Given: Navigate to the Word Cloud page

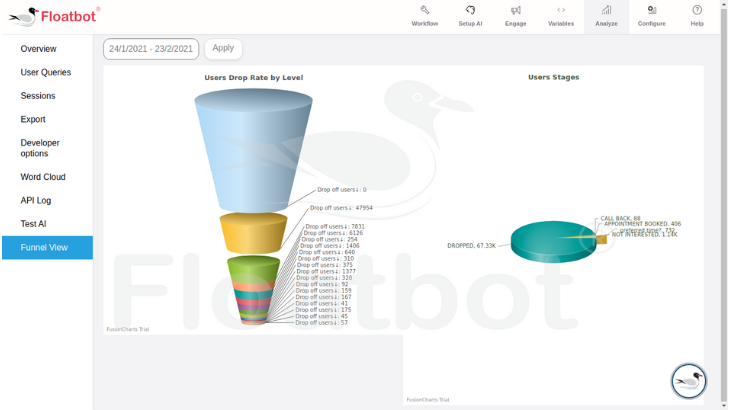Looking at the screenshot, I should tap(43, 177).
